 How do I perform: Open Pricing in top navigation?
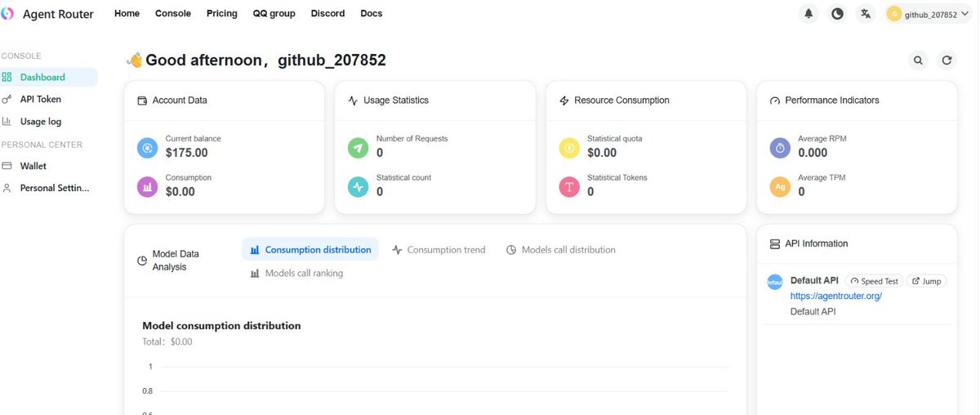click(222, 14)
